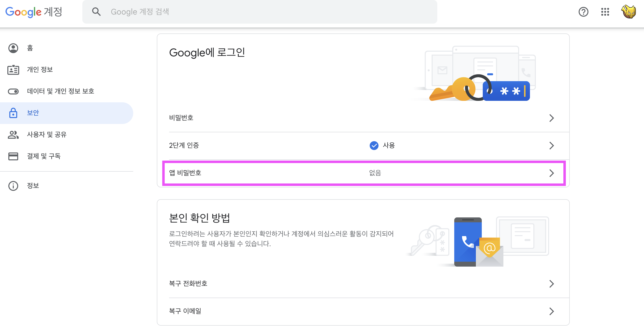Open the help question mark icon
The height and width of the screenshot is (333, 644).
583,12
